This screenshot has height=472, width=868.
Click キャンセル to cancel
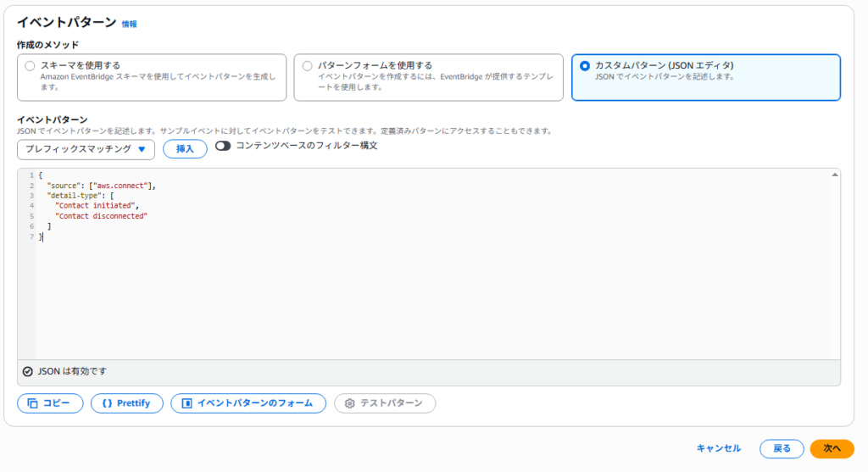(718, 448)
